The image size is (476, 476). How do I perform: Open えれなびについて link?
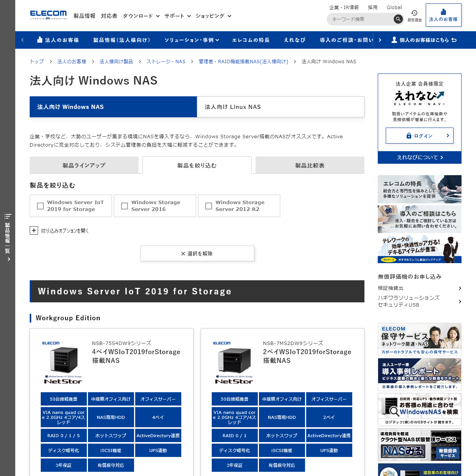pos(420,157)
